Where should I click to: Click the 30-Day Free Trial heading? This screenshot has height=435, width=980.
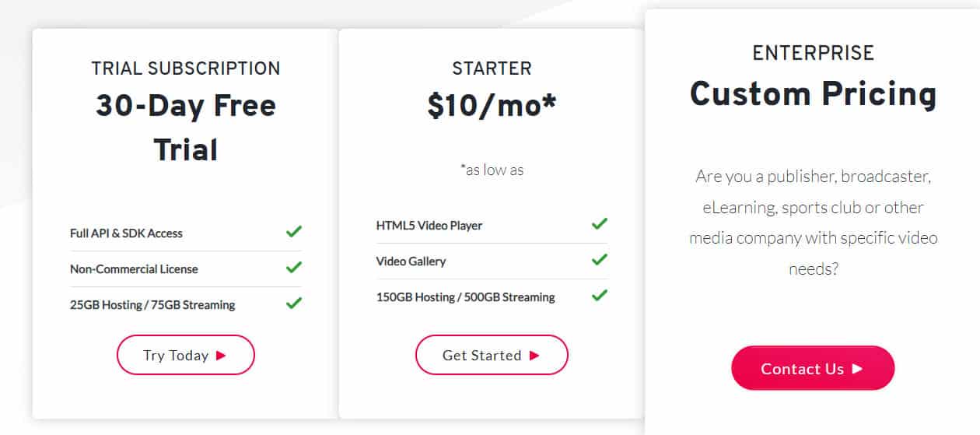click(x=186, y=127)
